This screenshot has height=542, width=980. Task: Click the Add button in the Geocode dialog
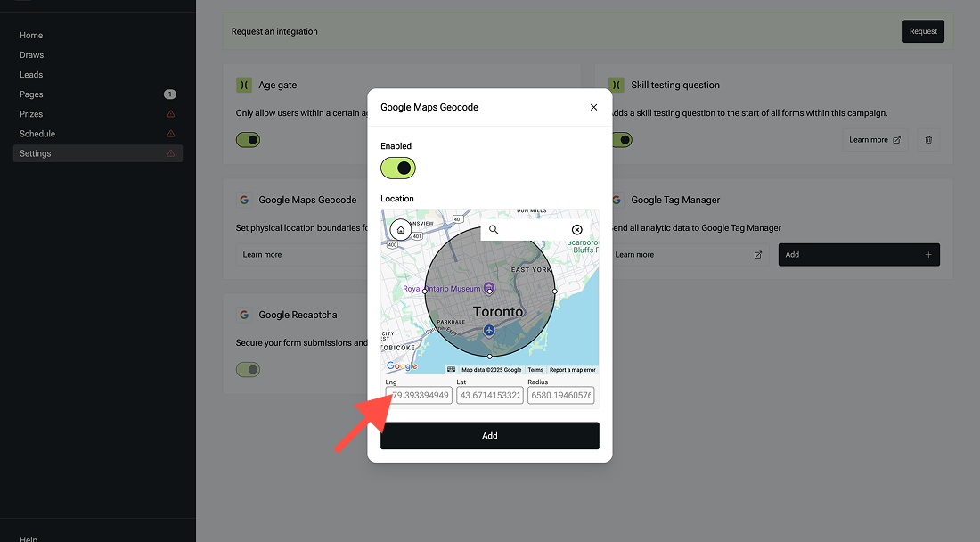coord(490,436)
